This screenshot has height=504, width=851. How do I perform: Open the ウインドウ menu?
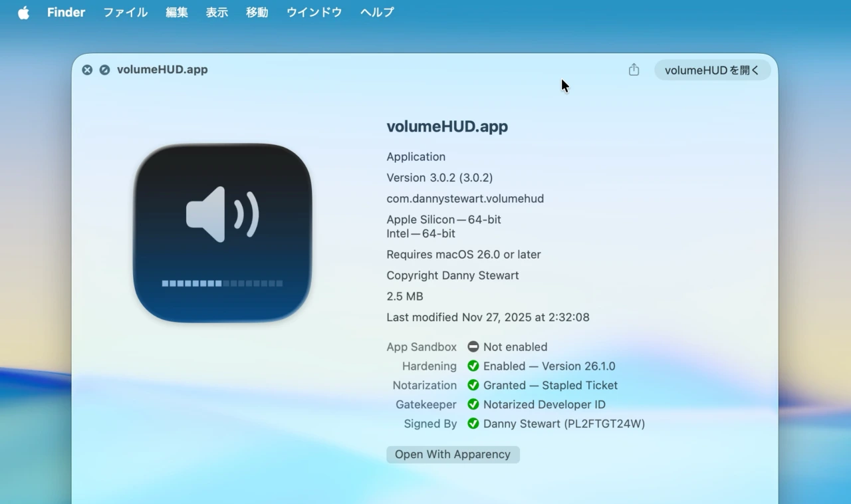pos(313,11)
